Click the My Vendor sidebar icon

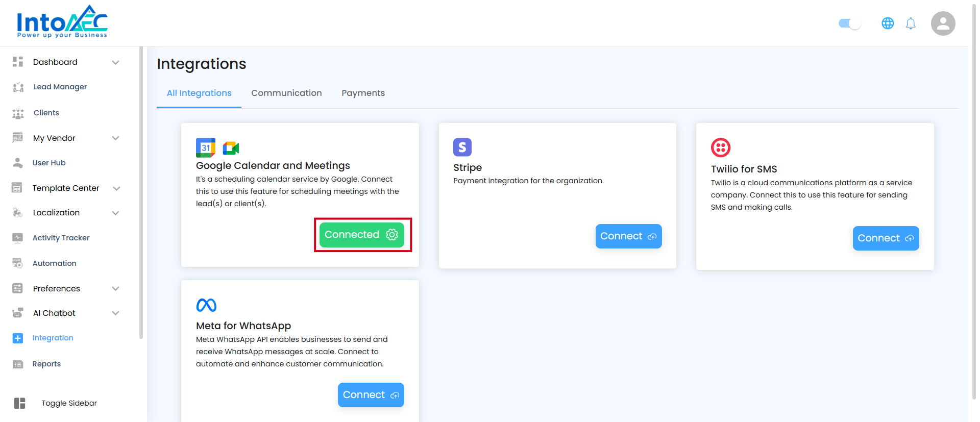pos(18,138)
